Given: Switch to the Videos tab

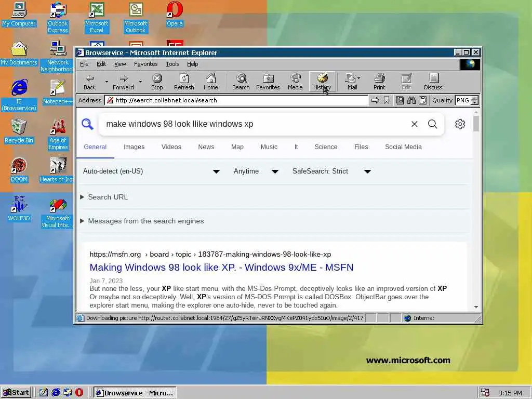Looking at the screenshot, I should pos(171,147).
